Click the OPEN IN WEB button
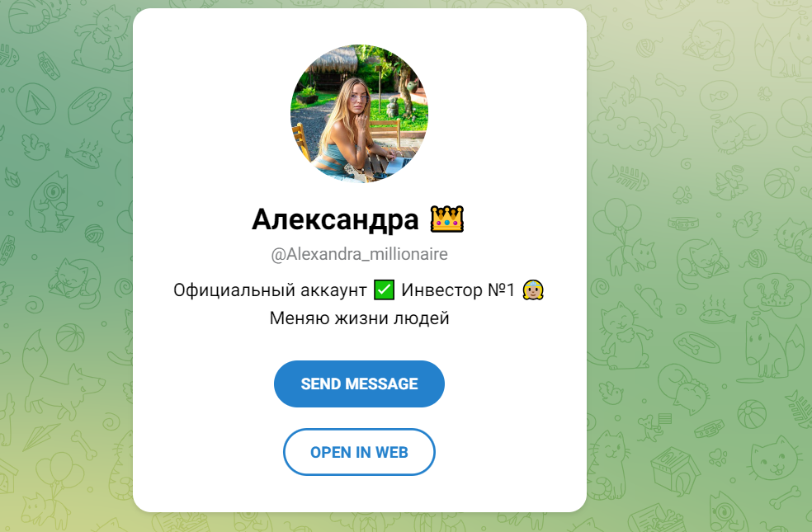 tap(359, 452)
